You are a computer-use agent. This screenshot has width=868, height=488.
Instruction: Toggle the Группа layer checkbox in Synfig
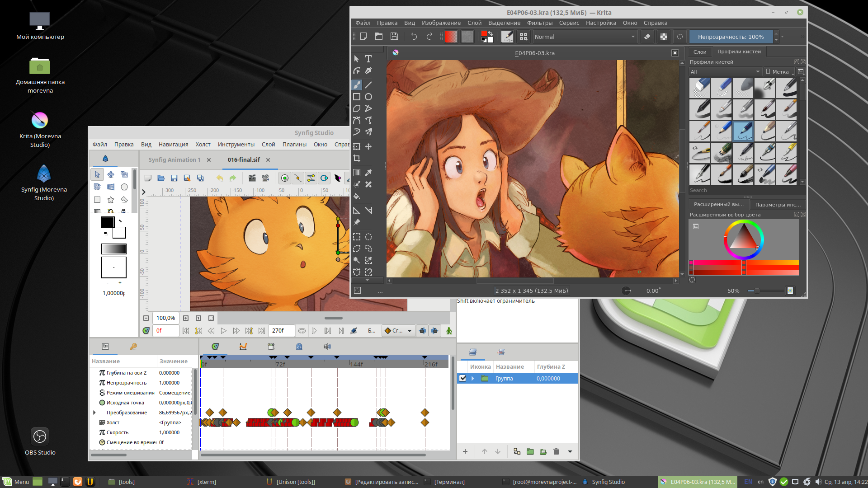coord(462,378)
